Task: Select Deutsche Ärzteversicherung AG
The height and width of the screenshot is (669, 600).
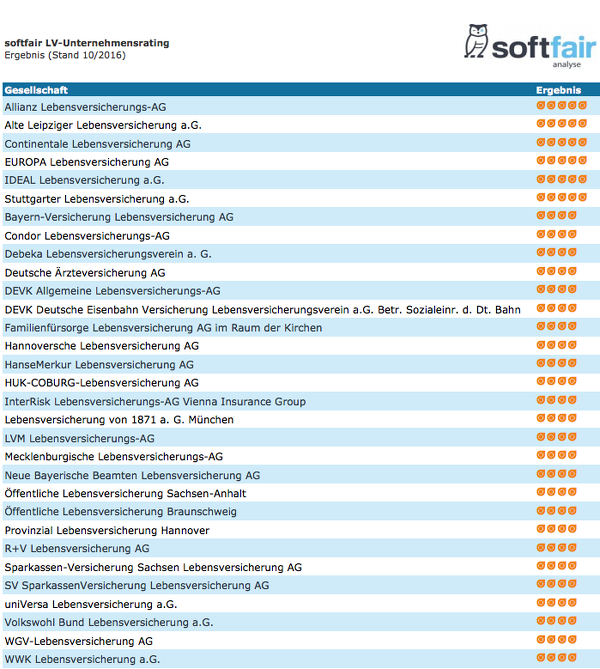Action: click(85, 273)
